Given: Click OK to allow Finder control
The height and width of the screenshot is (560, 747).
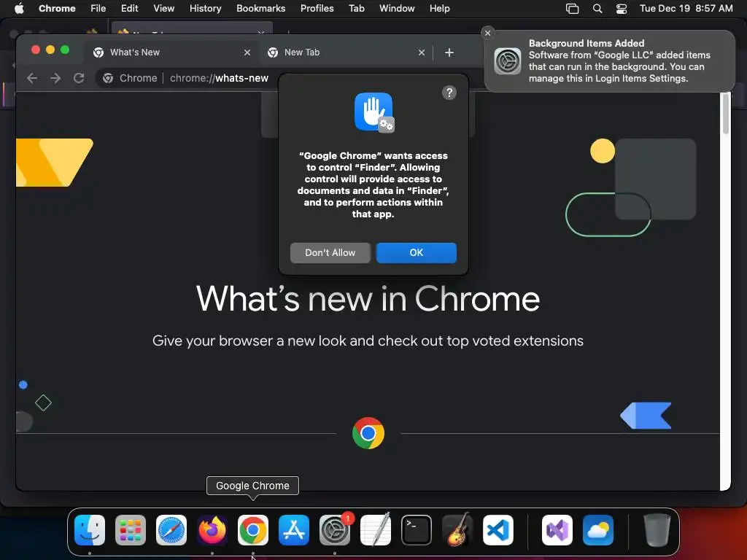Looking at the screenshot, I should [417, 253].
